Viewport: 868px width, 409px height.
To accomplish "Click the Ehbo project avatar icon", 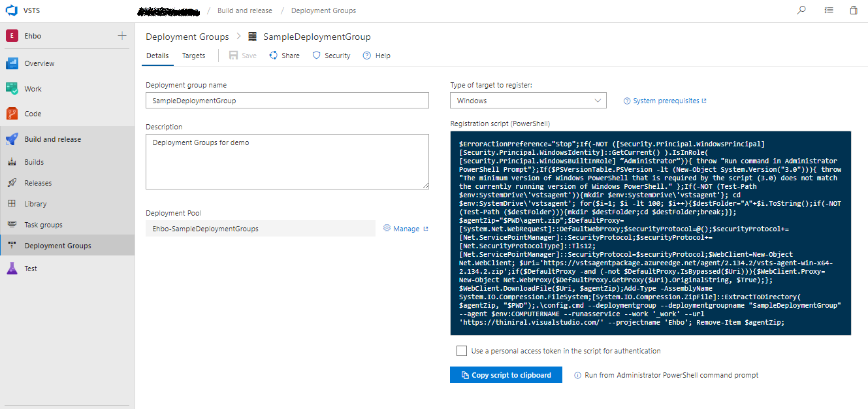I will (12, 36).
